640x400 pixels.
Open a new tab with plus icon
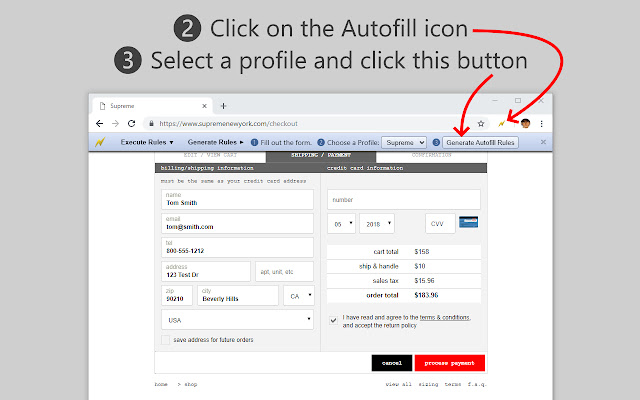coord(223,106)
